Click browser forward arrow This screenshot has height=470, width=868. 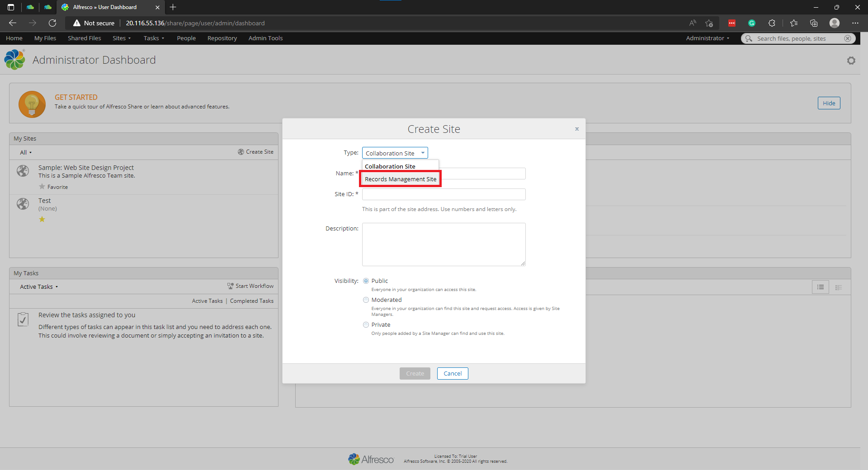[33, 23]
